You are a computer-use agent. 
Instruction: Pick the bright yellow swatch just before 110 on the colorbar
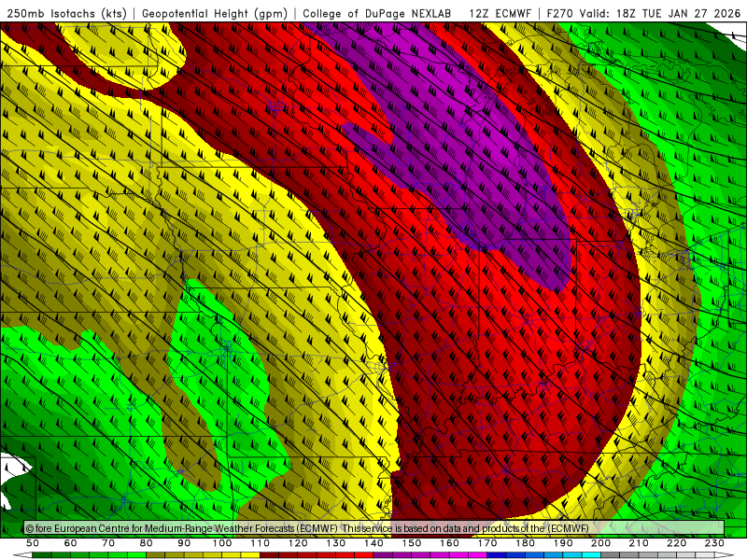tap(250, 555)
